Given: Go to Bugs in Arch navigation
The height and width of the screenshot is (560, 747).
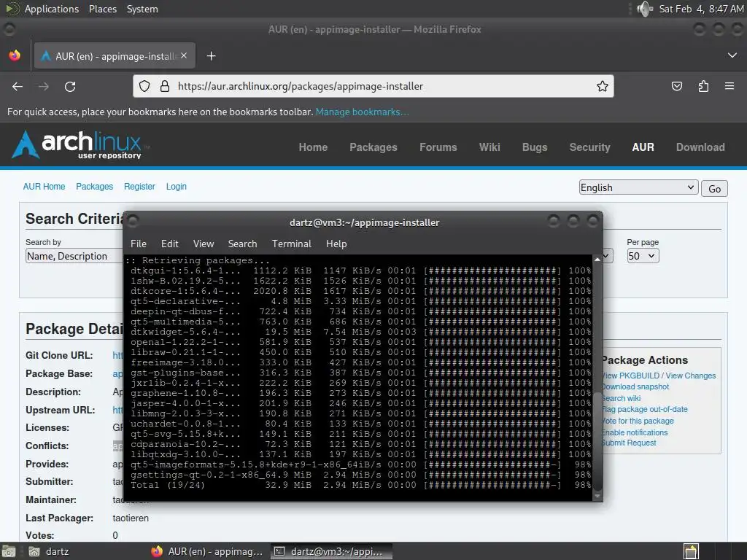Looking at the screenshot, I should (x=535, y=147).
